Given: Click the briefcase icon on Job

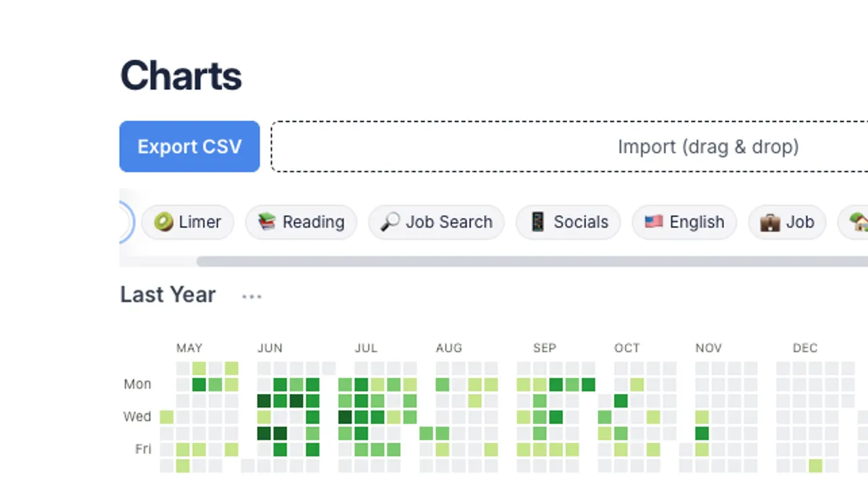Looking at the screenshot, I should [770, 222].
